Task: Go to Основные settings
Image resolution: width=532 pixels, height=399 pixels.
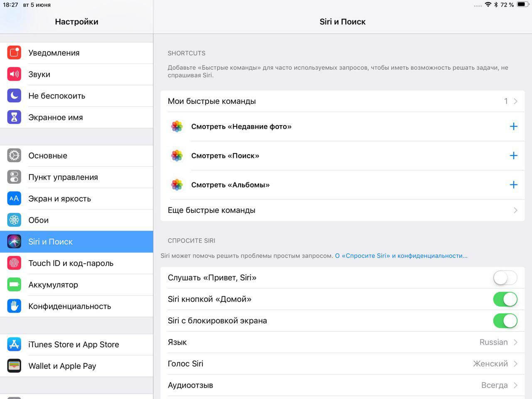Action: click(x=76, y=155)
